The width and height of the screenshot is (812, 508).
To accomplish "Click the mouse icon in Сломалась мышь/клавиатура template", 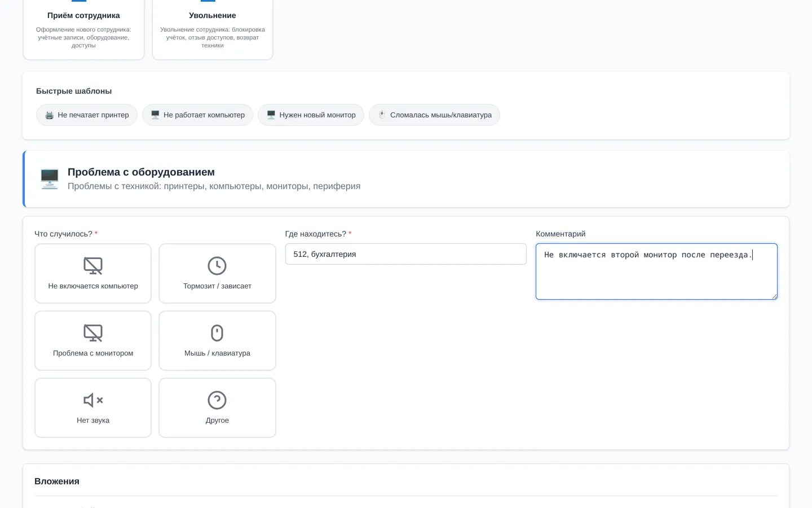I will pyautogui.click(x=382, y=115).
